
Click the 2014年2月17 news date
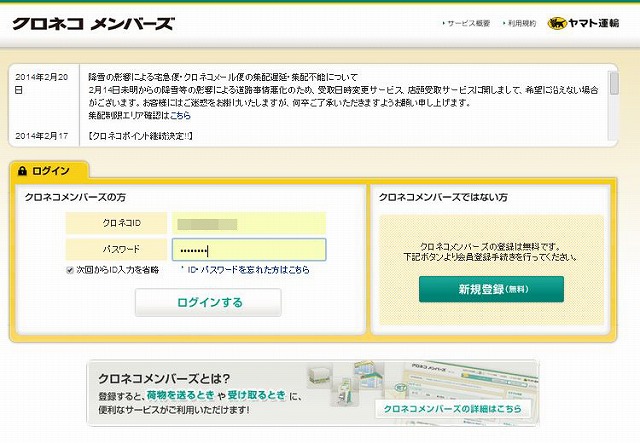(41, 136)
